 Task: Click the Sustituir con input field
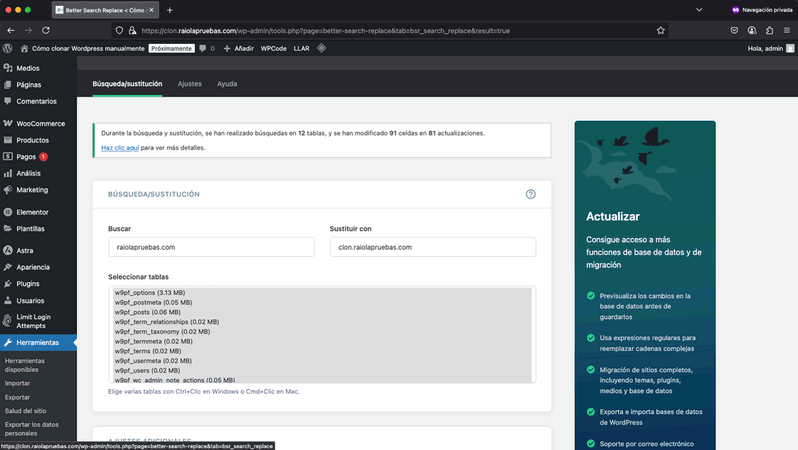(433, 247)
